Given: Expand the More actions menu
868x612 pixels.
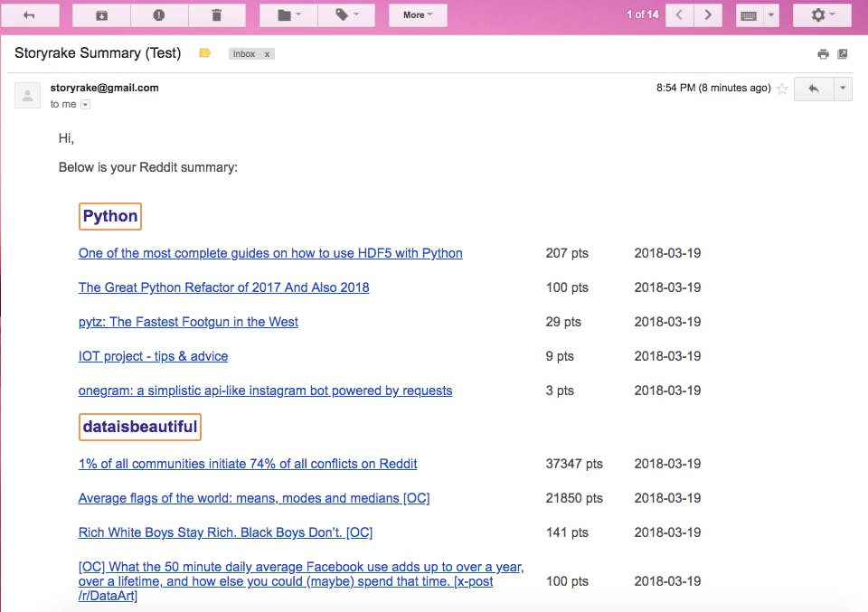Looking at the screenshot, I should (418, 15).
